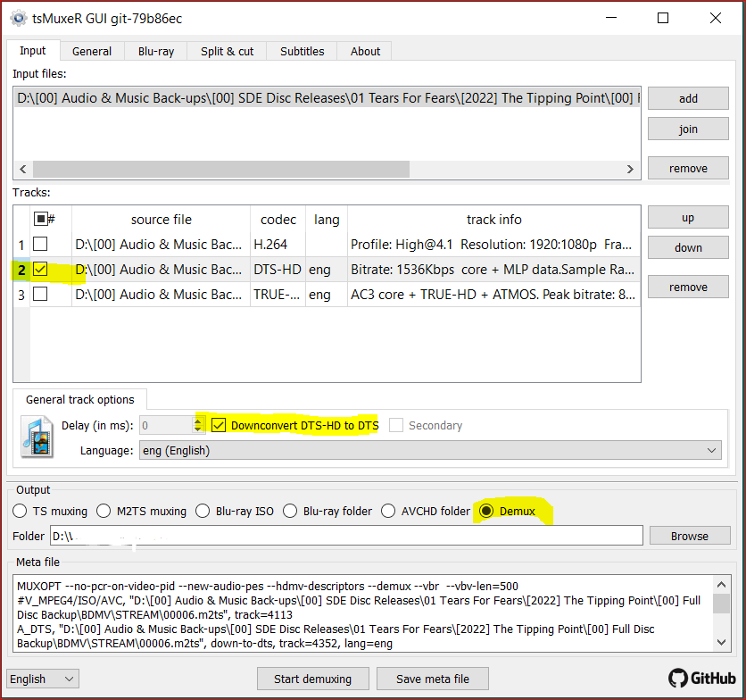Click 'Profile: High@4.1' track info cell
Screen dimensions: 746x700
coord(493,245)
